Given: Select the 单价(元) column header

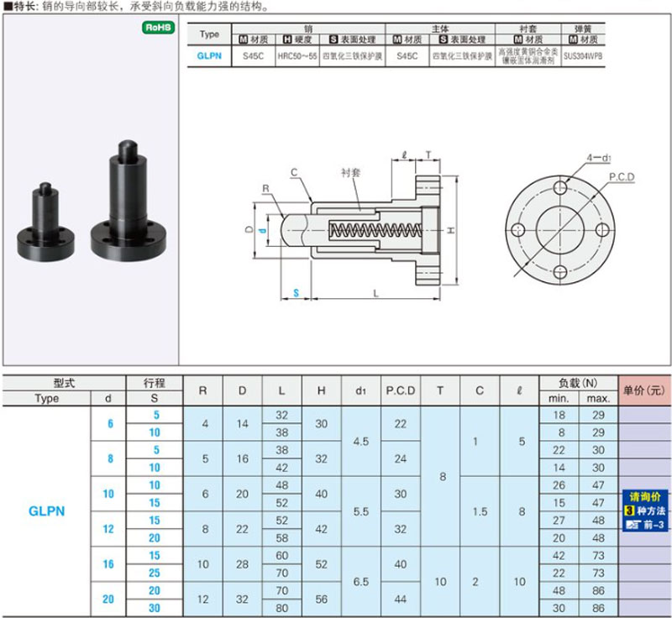Looking at the screenshot, I should [644, 390].
